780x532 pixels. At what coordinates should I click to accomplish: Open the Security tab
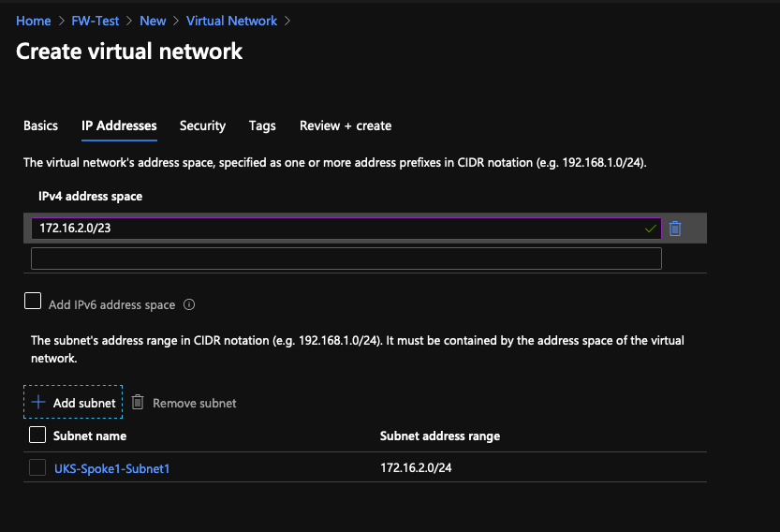pos(202,126)
